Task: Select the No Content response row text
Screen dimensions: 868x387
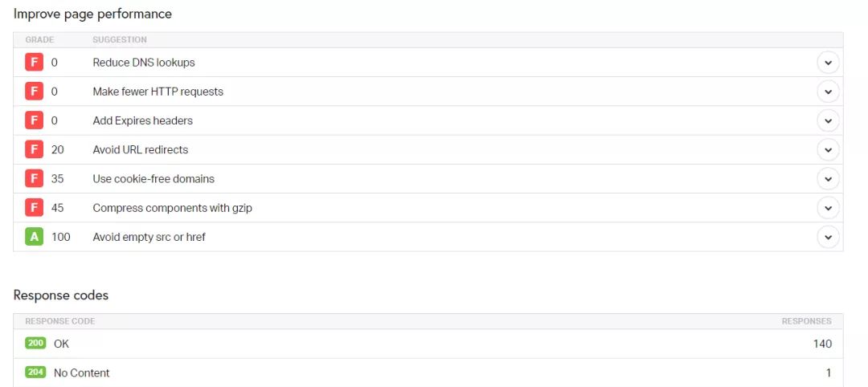Action: [82, 373]
